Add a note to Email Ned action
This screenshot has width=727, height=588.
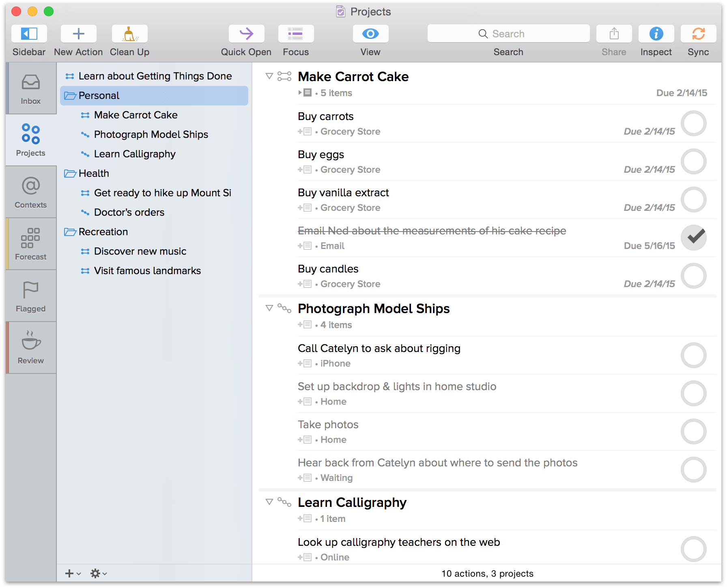(x=305, y=246)
